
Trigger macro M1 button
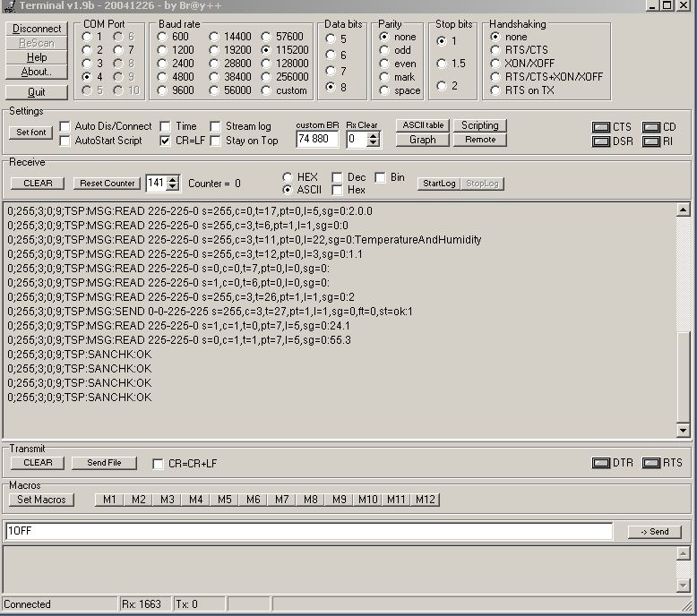109,500
